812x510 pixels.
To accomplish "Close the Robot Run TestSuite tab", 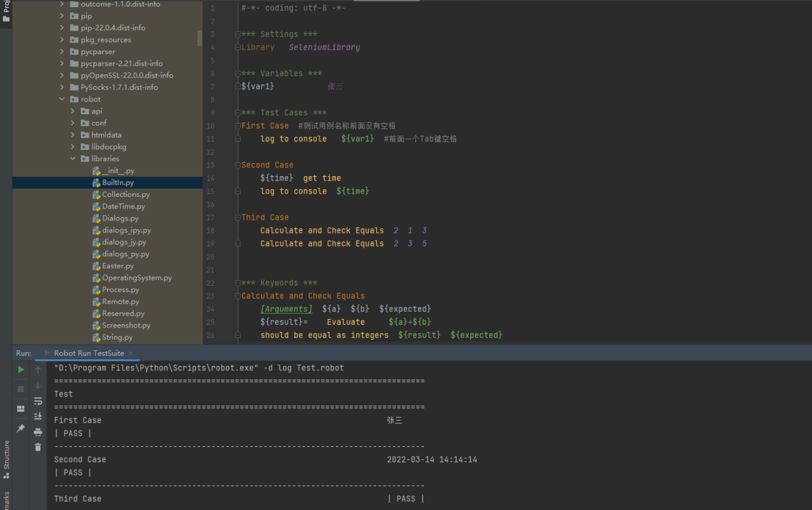I will click(130, 353).
